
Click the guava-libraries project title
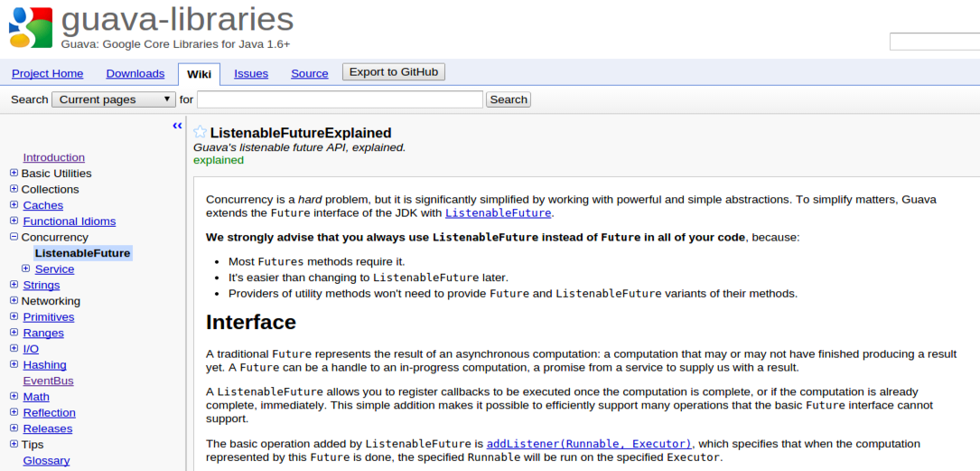[x=178, y=19]
